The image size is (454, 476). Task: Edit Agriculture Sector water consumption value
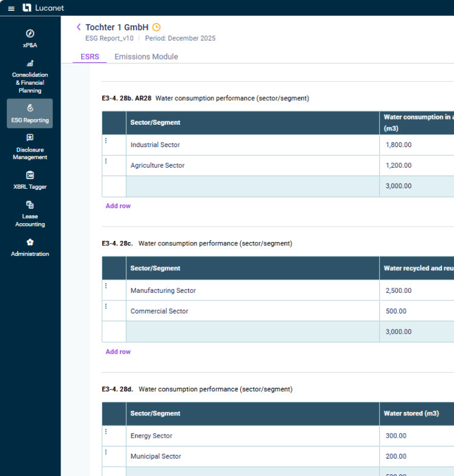[x=416, y=165]
